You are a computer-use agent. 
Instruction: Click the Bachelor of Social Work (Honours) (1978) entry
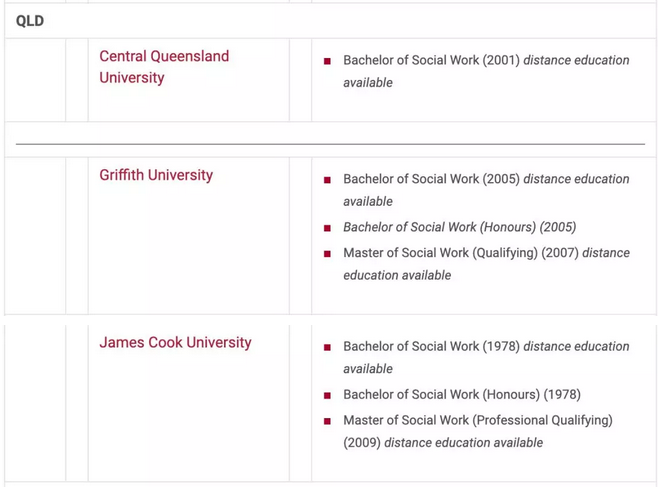click(x=461, y=394)
